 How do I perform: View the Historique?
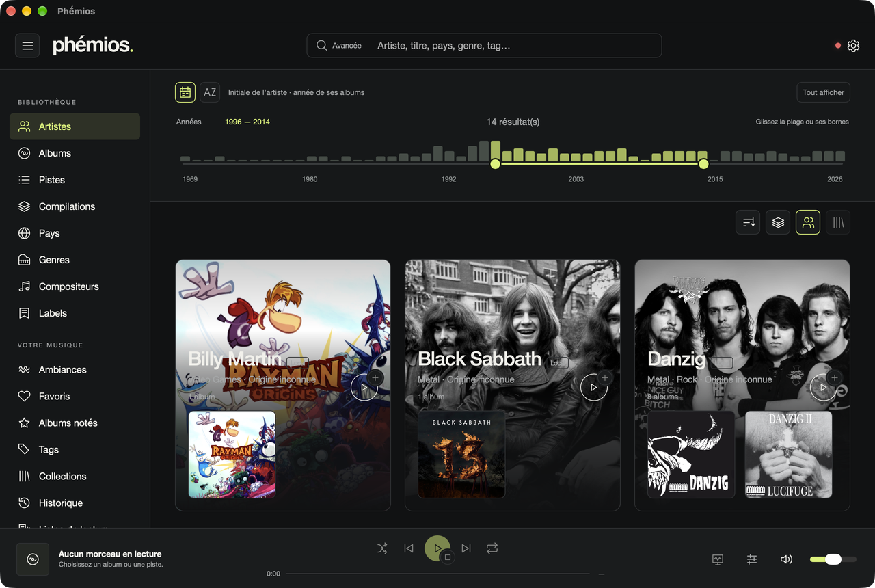pos(75,503)
